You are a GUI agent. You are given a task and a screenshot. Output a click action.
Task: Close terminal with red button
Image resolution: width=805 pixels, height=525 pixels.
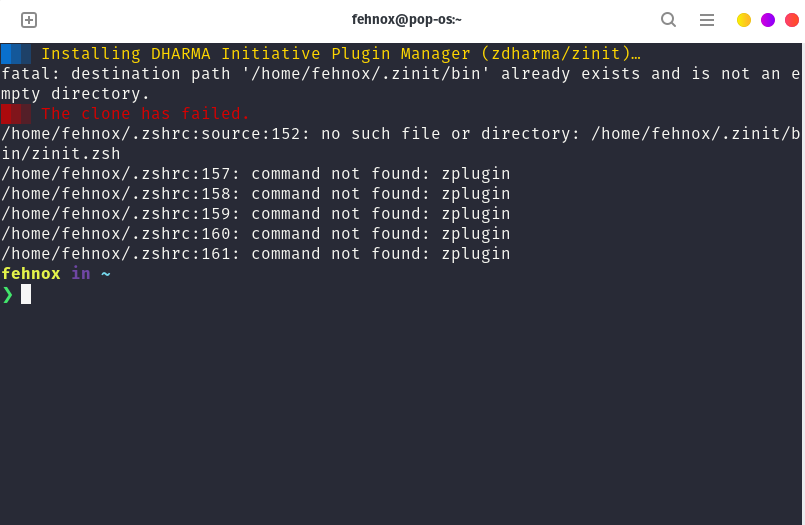coord(792,20)
